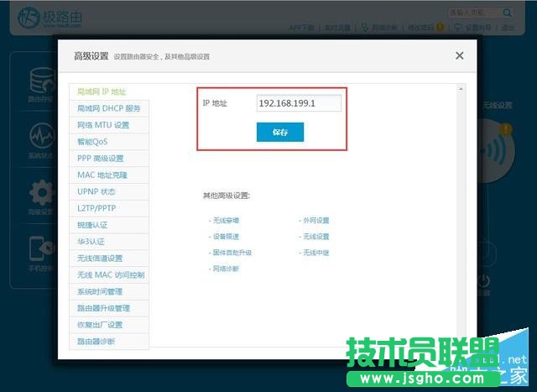This screenshot has width=537, height=392.
Task: Open 无线 MAC 访问控制
Action: (x=109, y=274)
